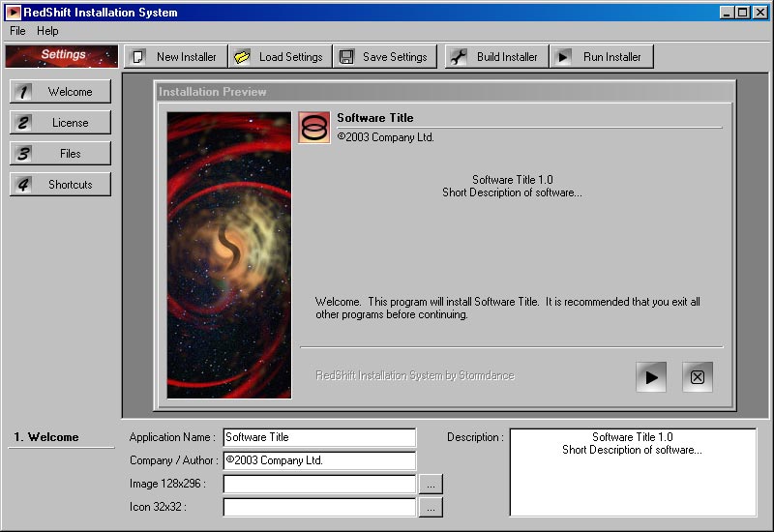This screenshot has height=532, width=774.
Task: Click the Image 128x296 path field
Action: coord(319,484)
